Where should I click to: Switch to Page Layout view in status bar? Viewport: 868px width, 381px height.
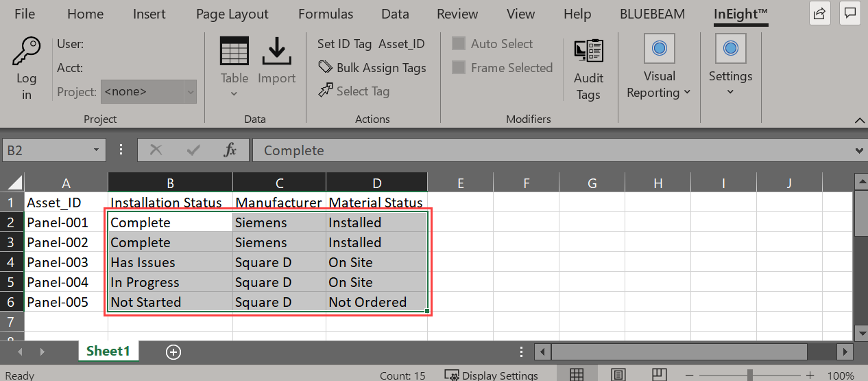(x=618, y=375)
